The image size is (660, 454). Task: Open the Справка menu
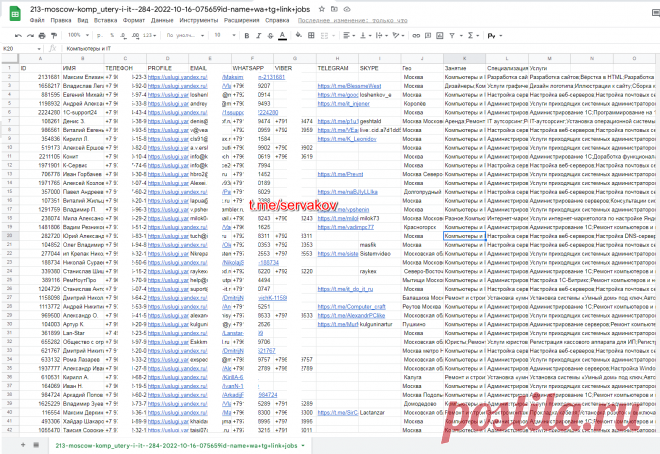click(277, 20)
